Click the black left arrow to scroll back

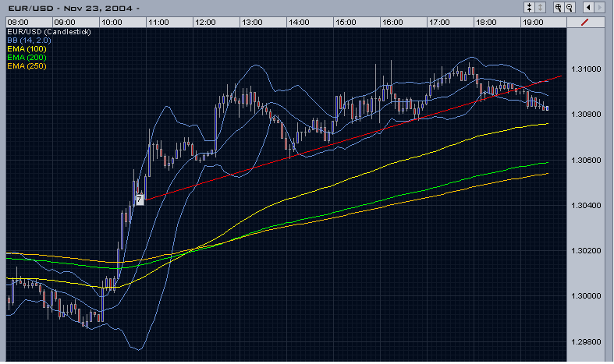click(x=588, y=8)
